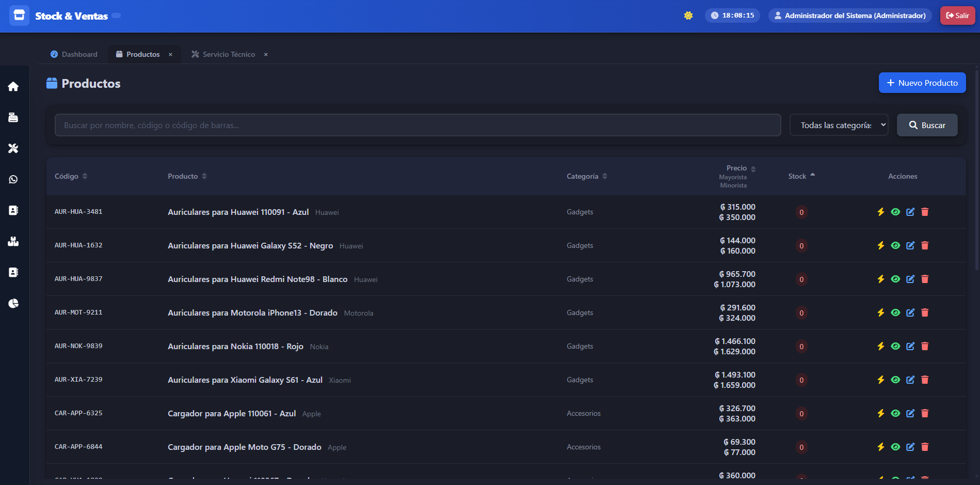980x485 pixels.
Task: Open the cash register icon in sidebar
Action: point(13,118)
